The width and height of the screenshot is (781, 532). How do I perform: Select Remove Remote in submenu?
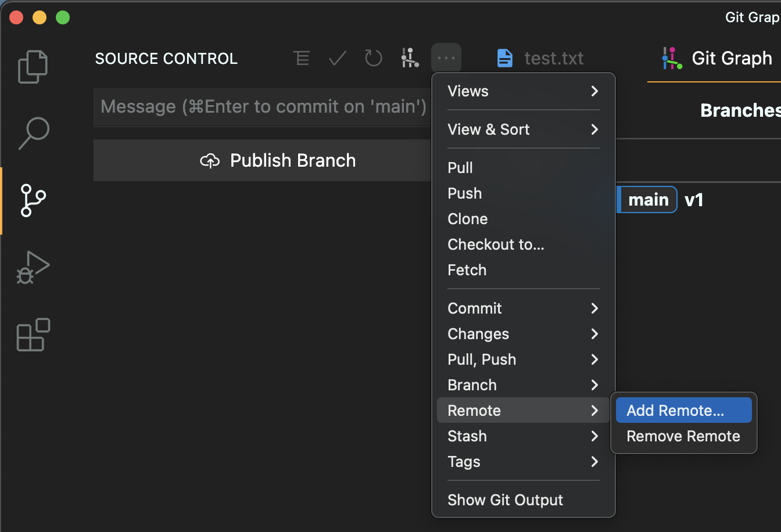pos(684,436)
